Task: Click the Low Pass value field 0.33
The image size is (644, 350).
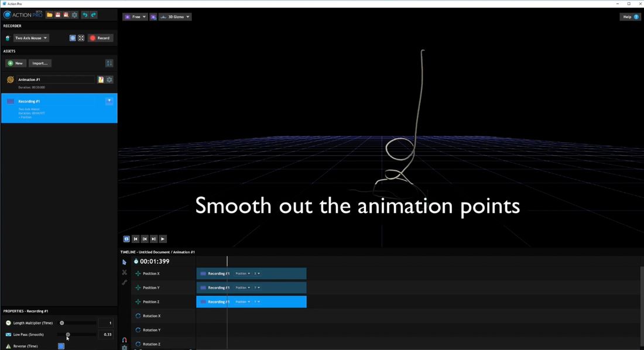Action: point(105,334)
